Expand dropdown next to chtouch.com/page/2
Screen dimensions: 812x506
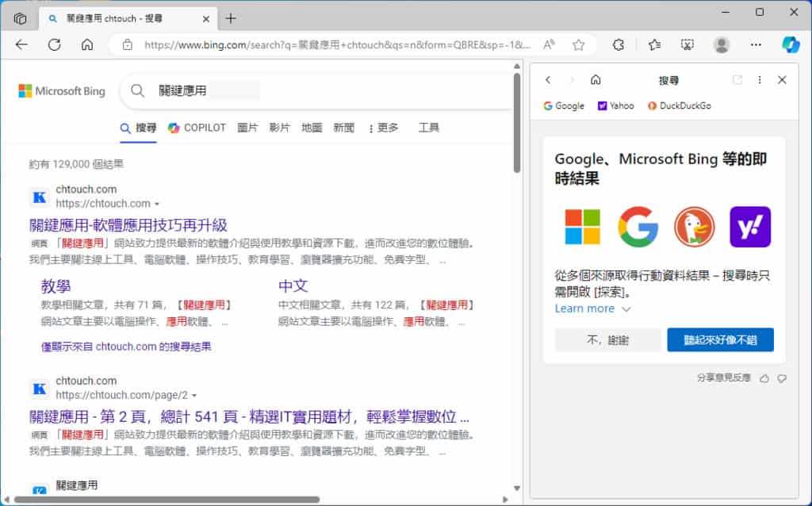pyautogui.click(x=194, y=396)
